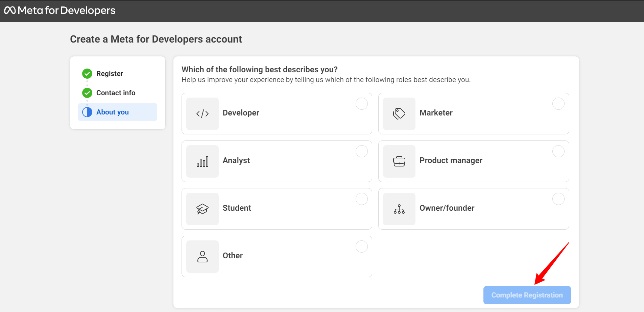Click Complete Registration button
The height and width of the screenshot is (312, 644).
[527, 295]
